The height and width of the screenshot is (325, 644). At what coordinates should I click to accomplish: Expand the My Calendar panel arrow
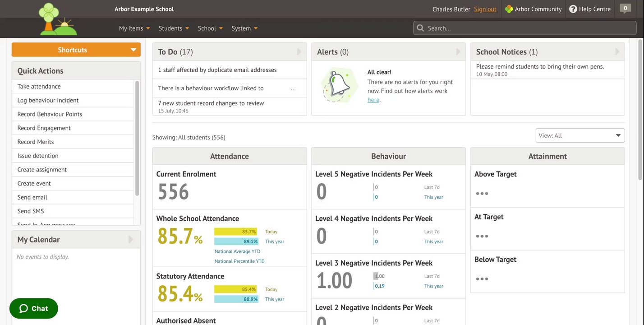point(131,240)
